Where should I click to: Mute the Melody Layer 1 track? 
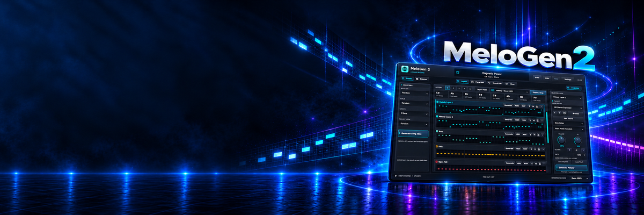[x=533, y=106]
